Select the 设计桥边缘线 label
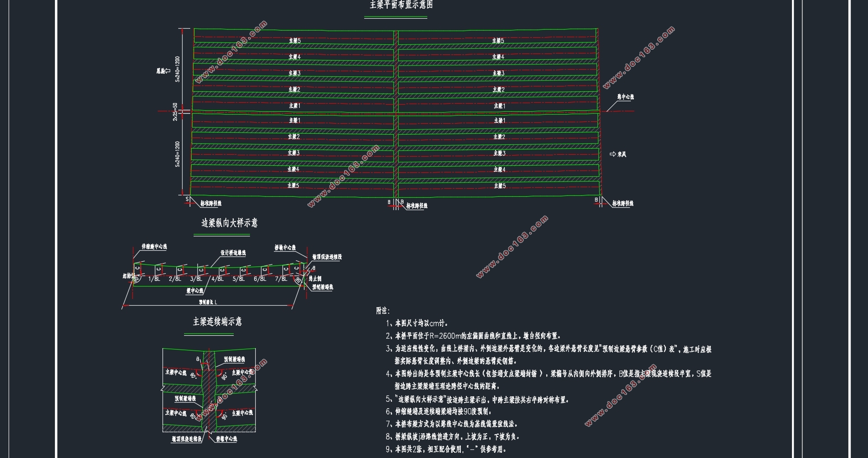The image size is (868, 458). pyautogui.click(x=233, y=253)
